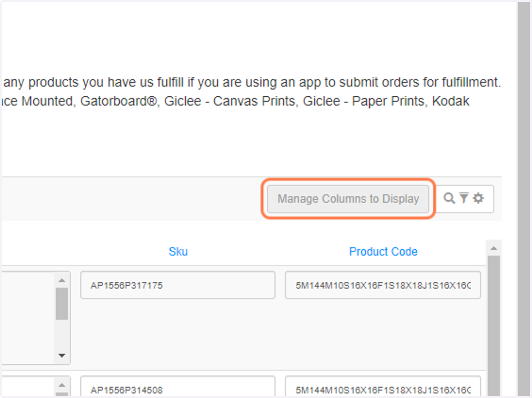Viewport: 532px width, 398px height.
Task: Click up arrow of second row's text area scrollbar
Action: click(x=62, y=386)
